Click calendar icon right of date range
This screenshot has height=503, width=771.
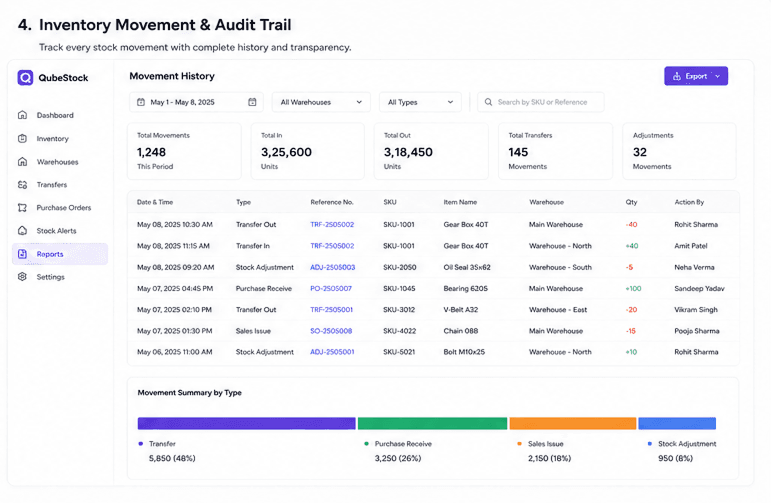[252, 102]
